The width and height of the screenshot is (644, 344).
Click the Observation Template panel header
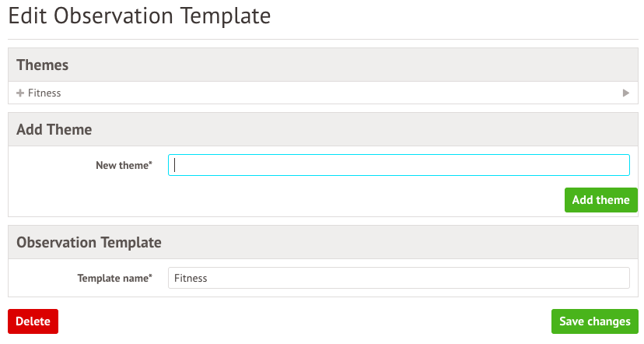[x=89, y=242]
